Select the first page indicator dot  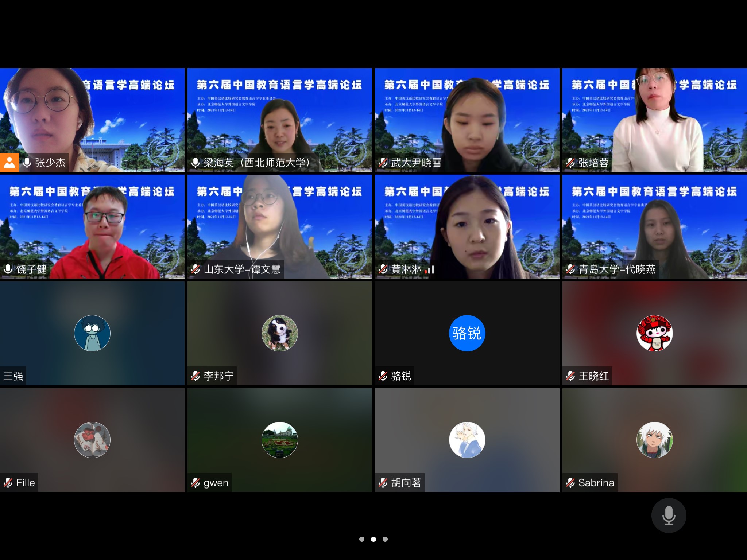(362, 538)
